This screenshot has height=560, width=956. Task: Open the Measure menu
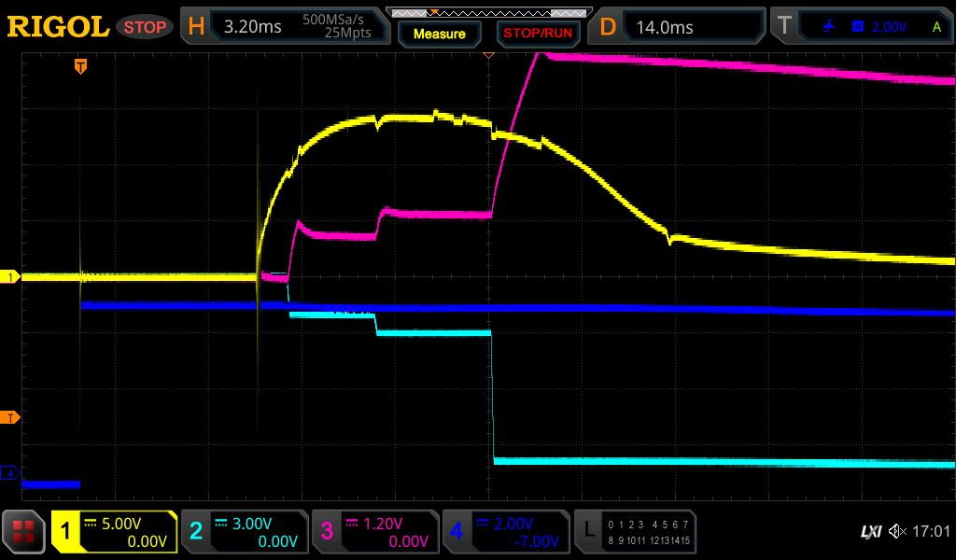coord(439,34)
